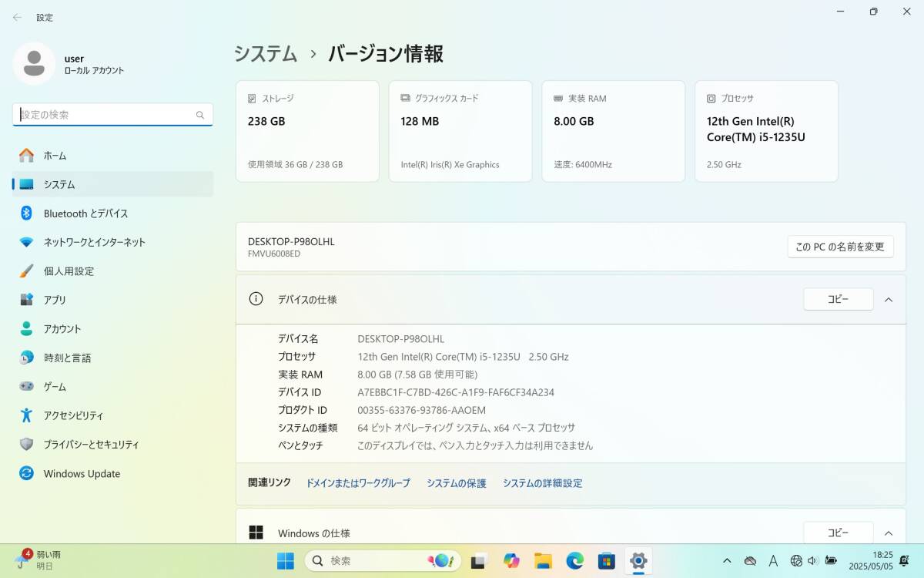Click the Settings gear on the taskbar
Image resolution: width=924 pixels, height=578 pixels.
[638, 560]
